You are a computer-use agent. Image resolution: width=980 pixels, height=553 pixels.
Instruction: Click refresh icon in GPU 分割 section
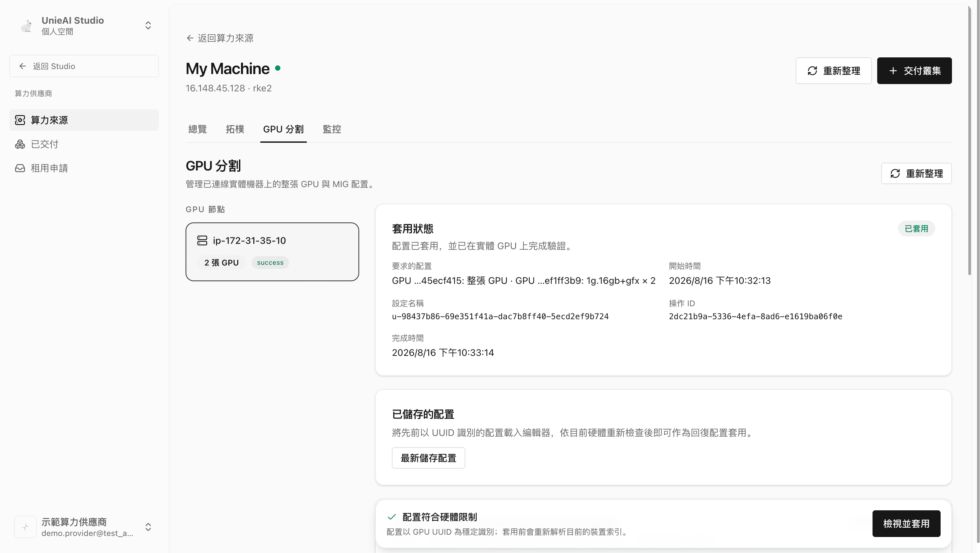click(x=895, y=174)
